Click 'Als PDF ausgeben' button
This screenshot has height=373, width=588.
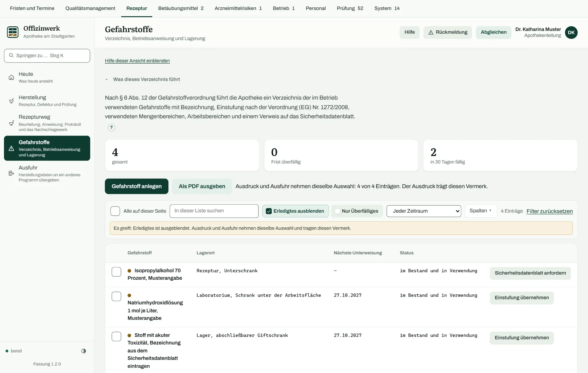(202, 186)
